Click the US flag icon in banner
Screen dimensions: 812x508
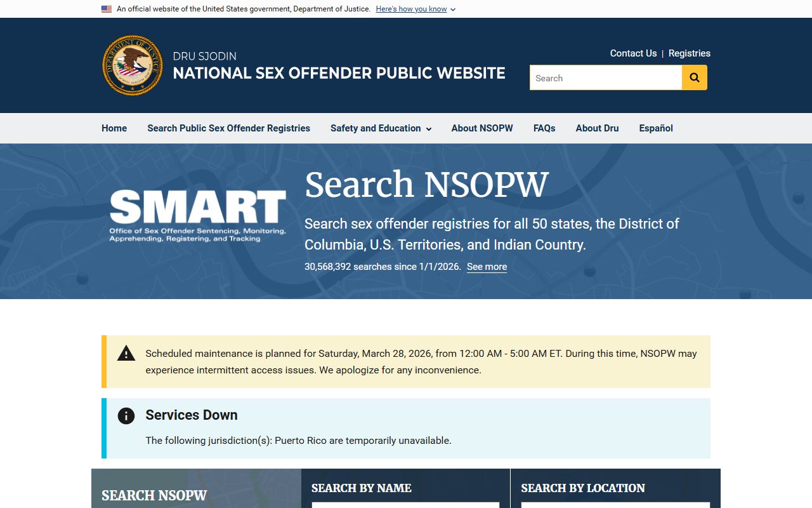coord(107,9)
